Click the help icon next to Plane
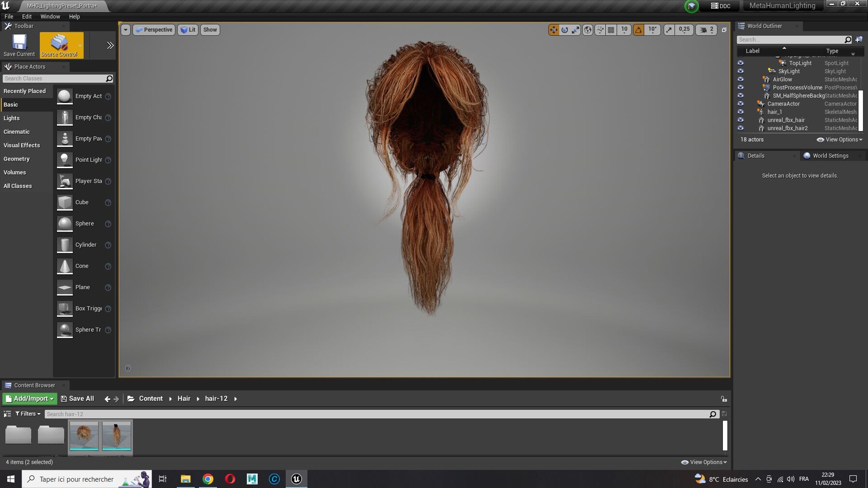This screenshot has width=868, height=488. pyautogui.click(x=108, y=288)
